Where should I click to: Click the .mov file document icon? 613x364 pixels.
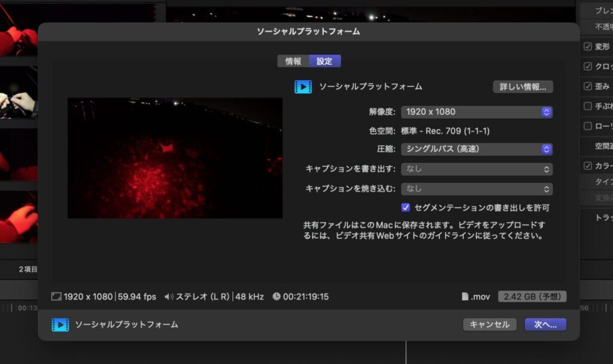[x=465, y=296]
